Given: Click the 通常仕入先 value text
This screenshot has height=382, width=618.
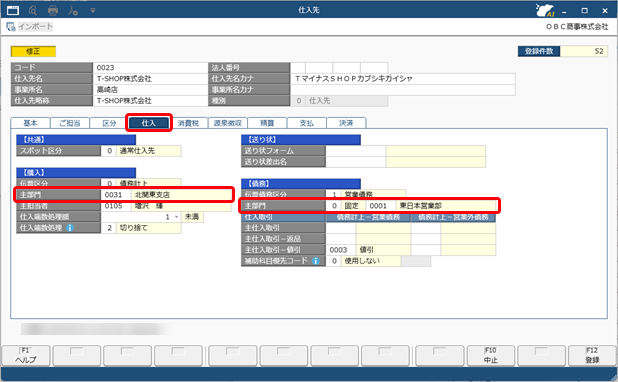Looking at the screenshot, I should 137,151.
